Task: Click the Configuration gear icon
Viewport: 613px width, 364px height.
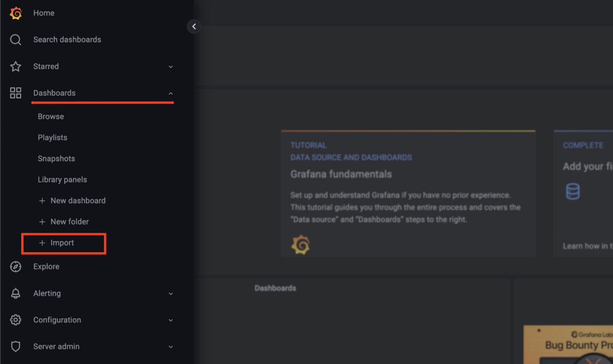Action: tap(16, 320)
